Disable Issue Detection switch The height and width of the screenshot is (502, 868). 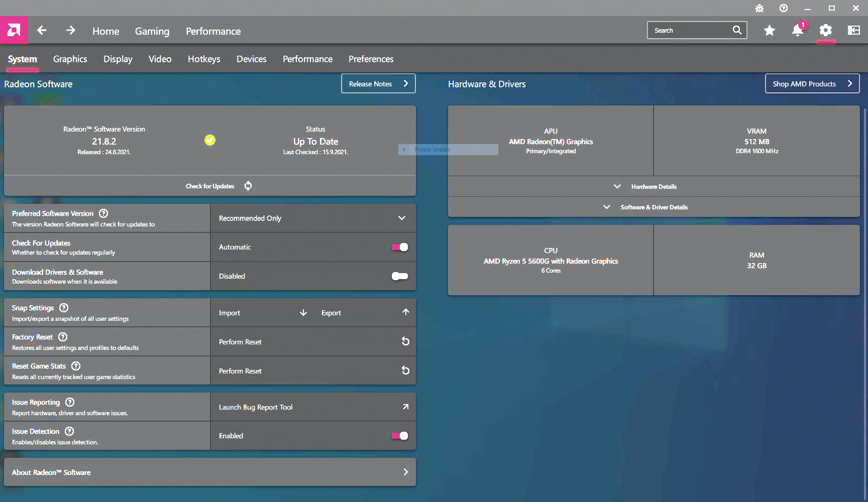tap(400, 436)
